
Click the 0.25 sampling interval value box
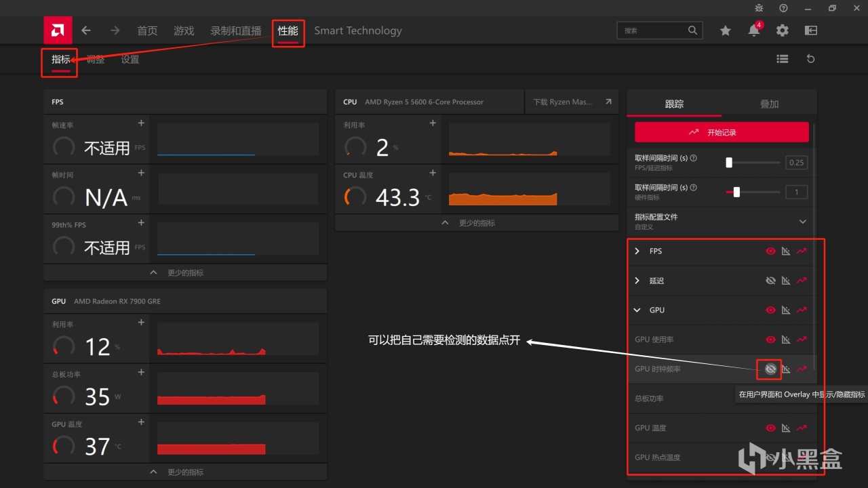click(797, 163)
